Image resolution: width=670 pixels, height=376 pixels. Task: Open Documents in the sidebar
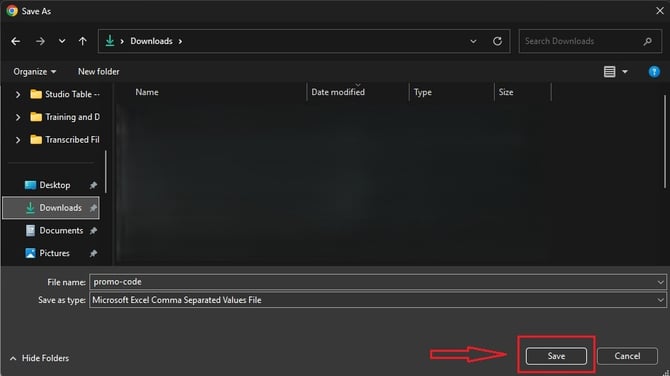[x=54, y=230]
